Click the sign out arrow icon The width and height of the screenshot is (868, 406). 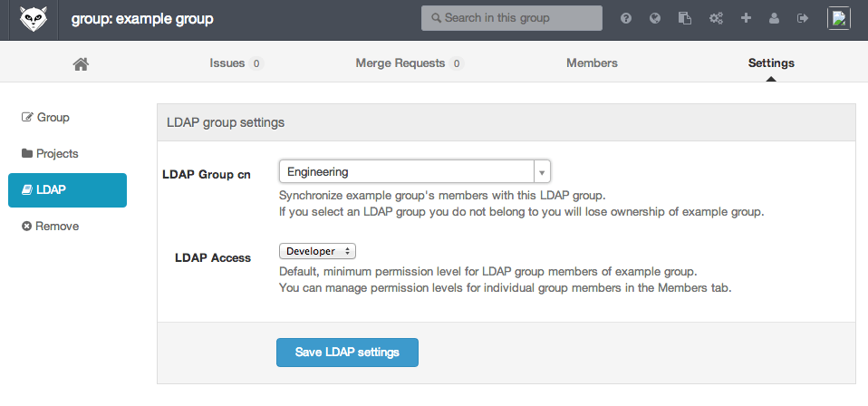pyautogui.click(x=803, y=18)
